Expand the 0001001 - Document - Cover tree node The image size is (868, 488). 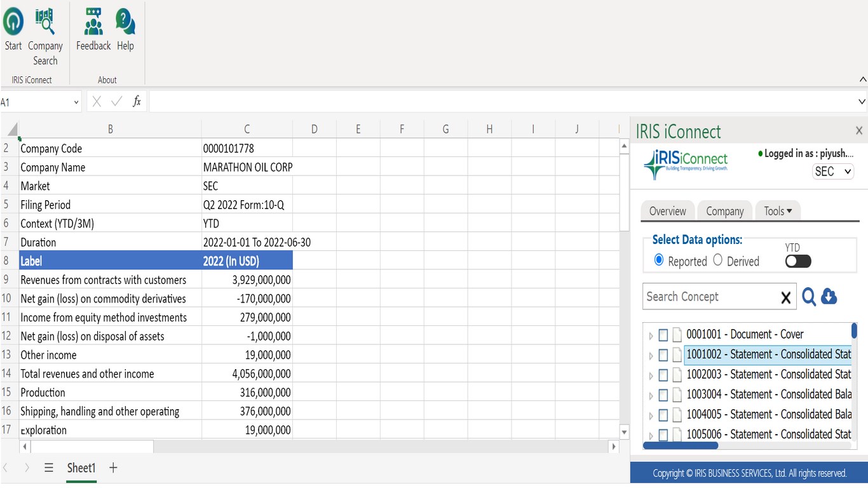tap(651, 335)
